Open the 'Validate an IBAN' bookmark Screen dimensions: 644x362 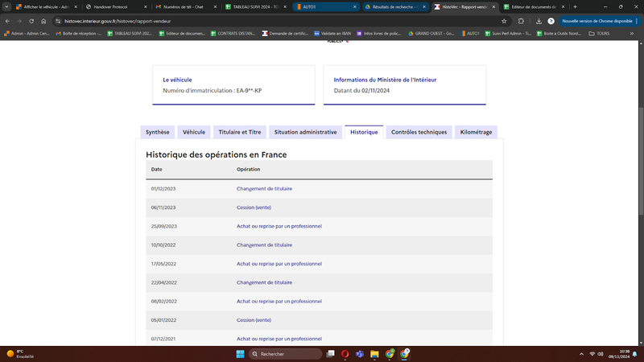332,33
